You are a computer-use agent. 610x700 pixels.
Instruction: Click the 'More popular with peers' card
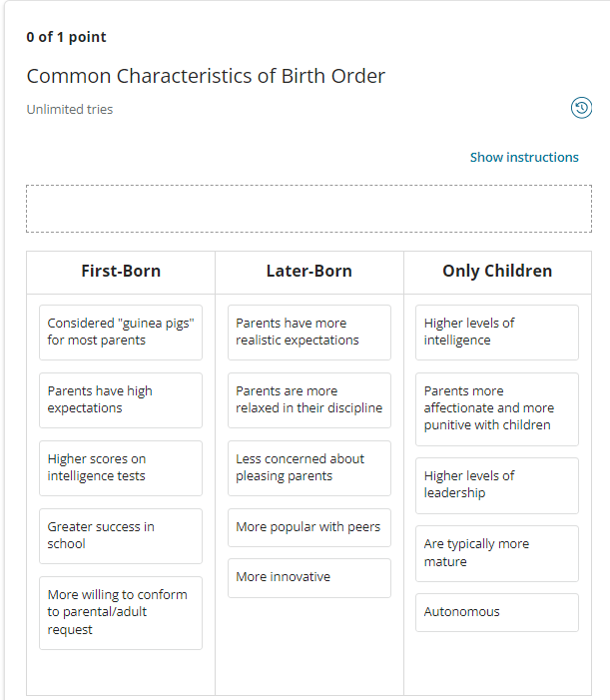click(309, 527)
